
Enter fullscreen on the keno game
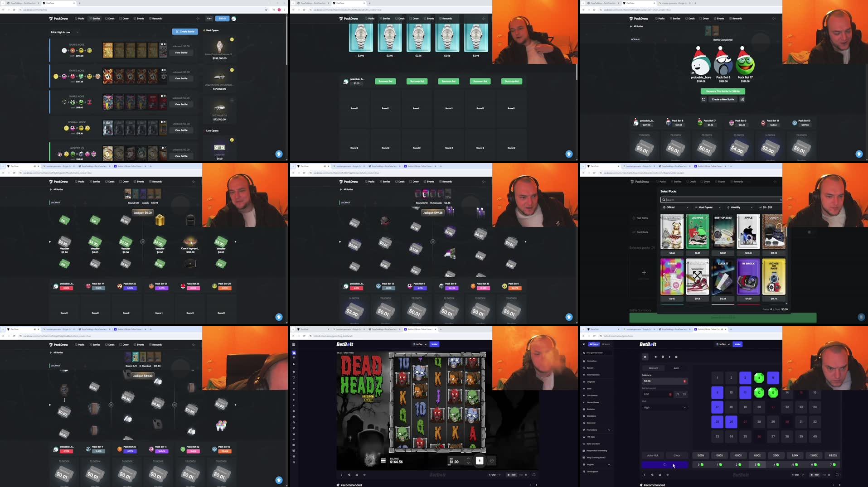(837, 475)
